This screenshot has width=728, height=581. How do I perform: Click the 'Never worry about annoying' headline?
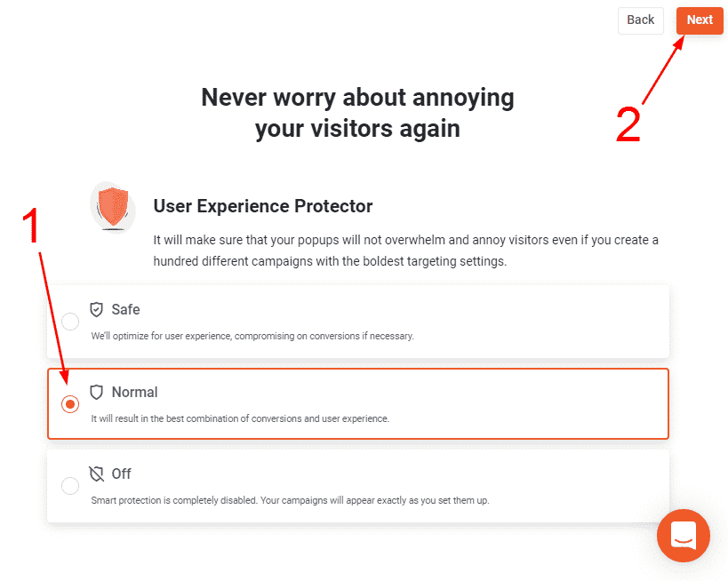[357, 98]
